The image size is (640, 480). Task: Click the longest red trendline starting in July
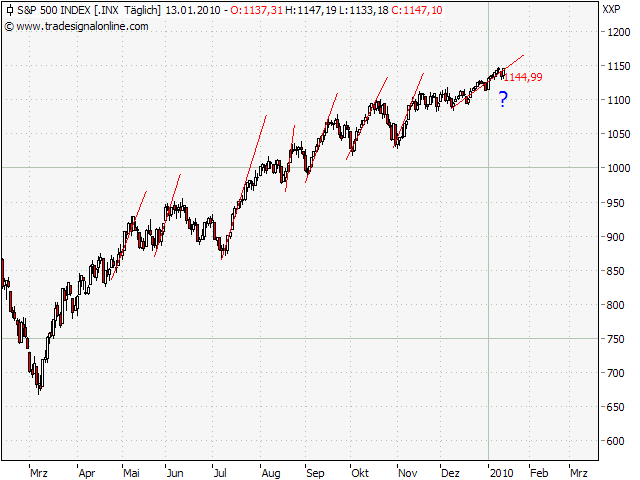coord(244,187)
